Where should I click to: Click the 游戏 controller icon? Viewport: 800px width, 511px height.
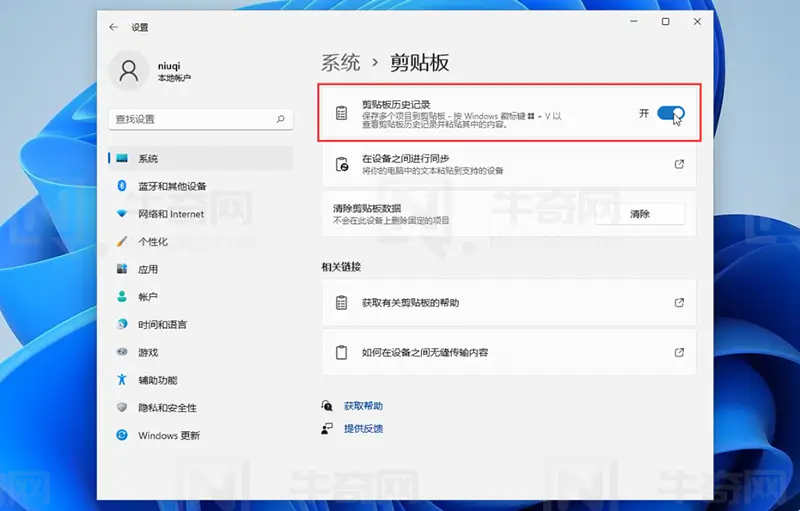tap(122, 352)
